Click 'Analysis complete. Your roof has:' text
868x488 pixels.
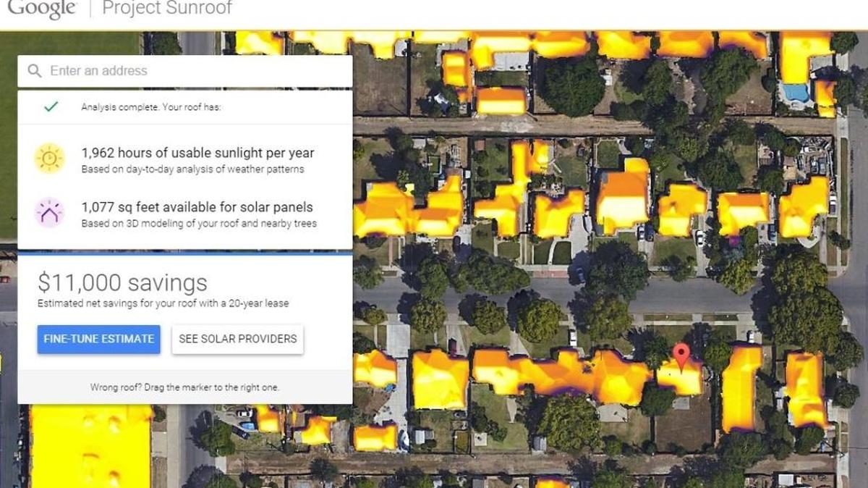[x=151, y=107]
